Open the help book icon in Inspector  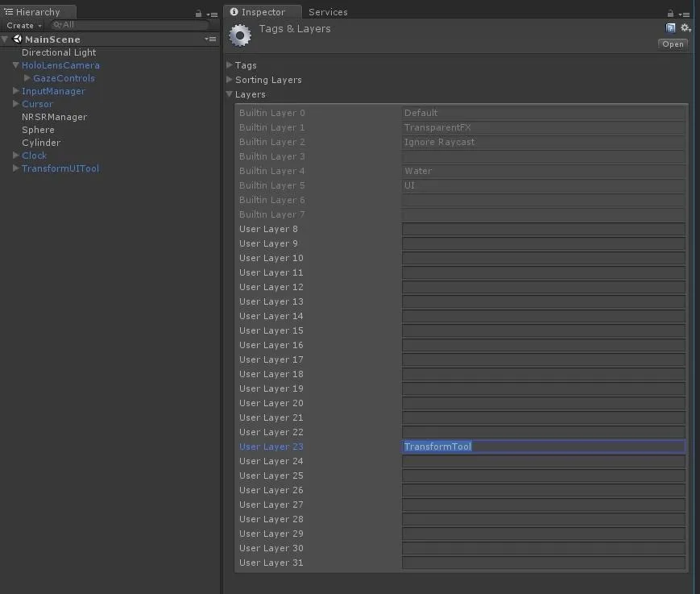(x=670, y=28)
